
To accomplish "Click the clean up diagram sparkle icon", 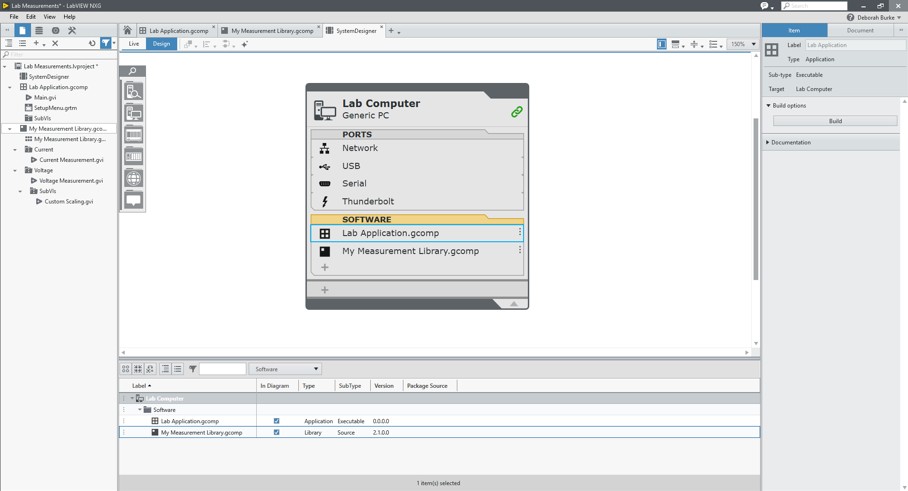I will pyautogui.click(x=244, y=44).
